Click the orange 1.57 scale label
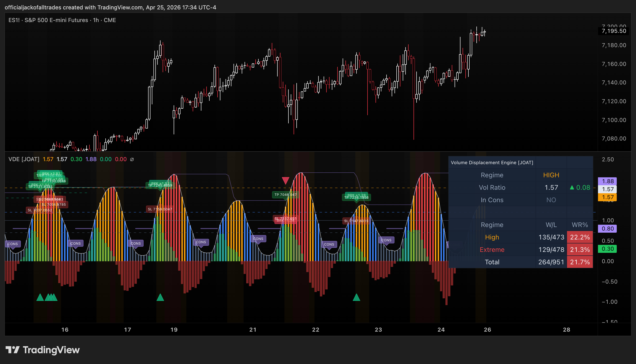The image size is (636, 364). [x=608, y=197]
